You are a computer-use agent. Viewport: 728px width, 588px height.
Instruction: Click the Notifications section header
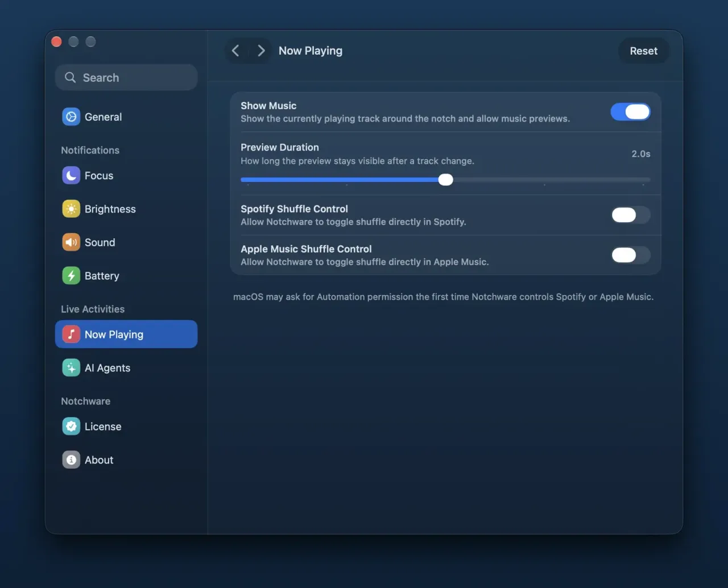pos(90,150)
